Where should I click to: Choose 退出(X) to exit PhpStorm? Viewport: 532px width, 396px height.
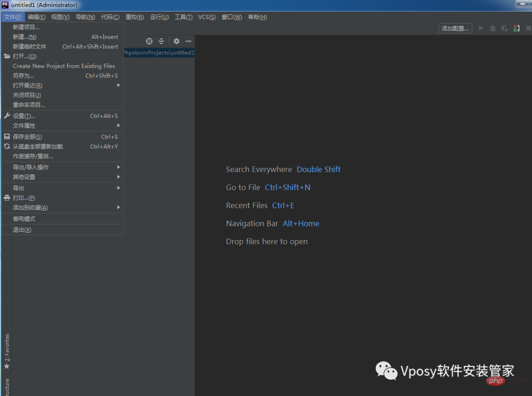[63, 230]
